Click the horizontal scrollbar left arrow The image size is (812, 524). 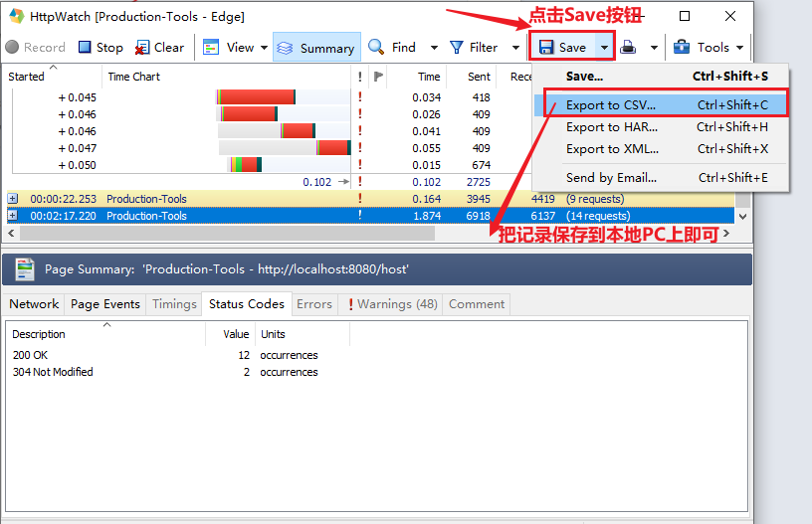pos(11,234)
